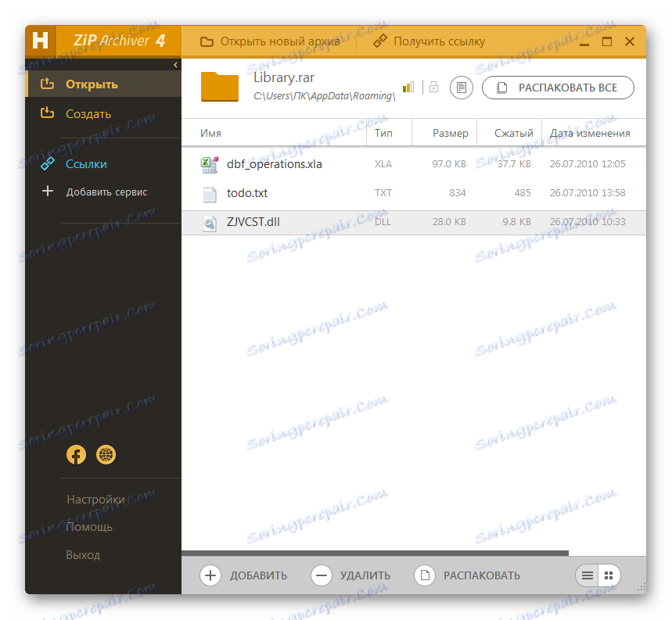The height and width of the screenshot is (620, 672).
Task: Sort by Дата изменения column header
Action: [x=594, y=133]
